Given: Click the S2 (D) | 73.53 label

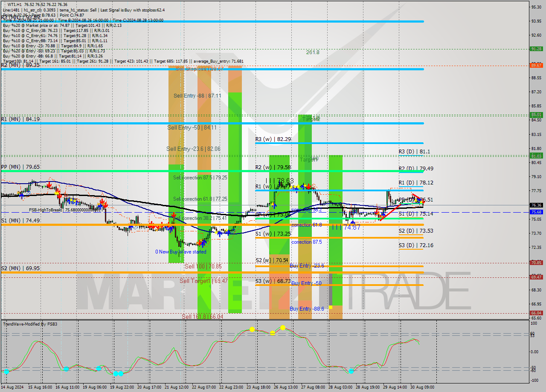Looking at the screenshot, I should 416,231.
